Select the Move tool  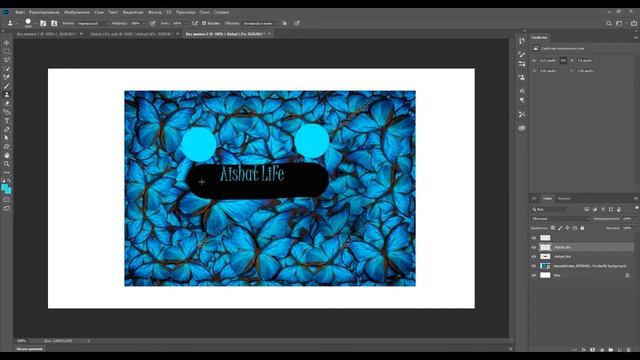click(7, 43)
